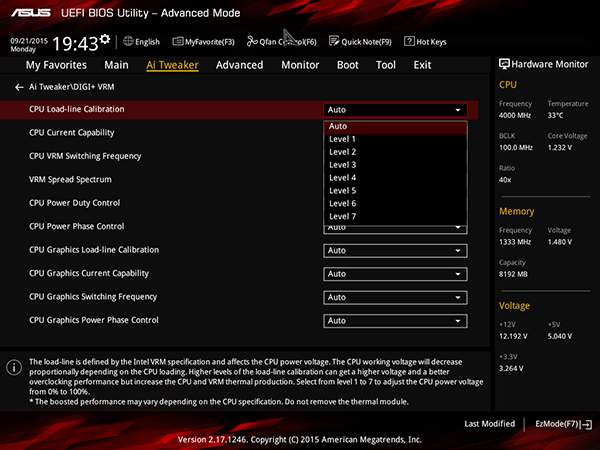Open the Tool tab
This screenshot has width=600, height=450.
click(x=386, y=65)
